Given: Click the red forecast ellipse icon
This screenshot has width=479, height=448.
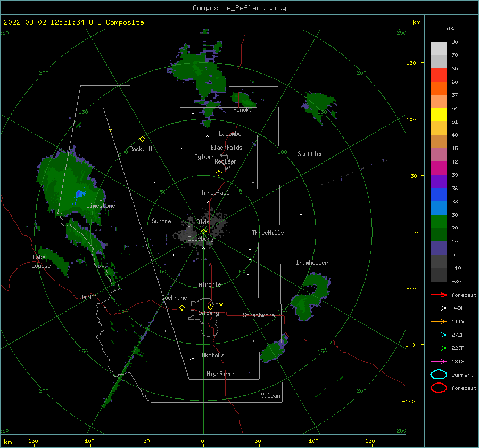Looking at the screenshot, I should pos(439,388).
